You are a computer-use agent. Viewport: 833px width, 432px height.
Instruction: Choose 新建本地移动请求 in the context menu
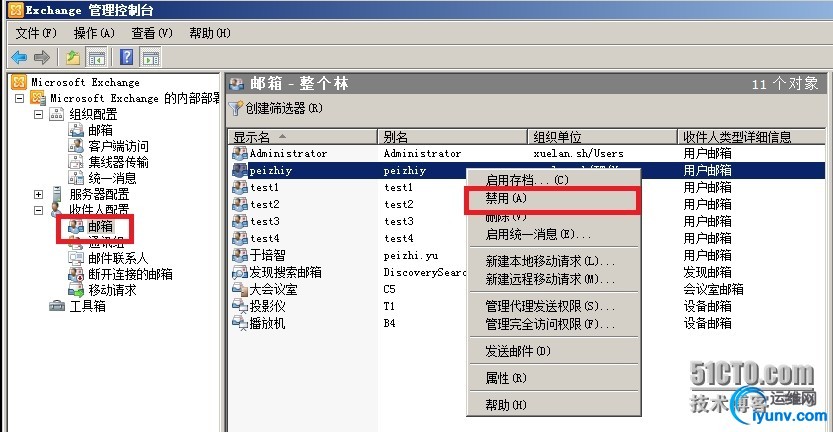554,261
